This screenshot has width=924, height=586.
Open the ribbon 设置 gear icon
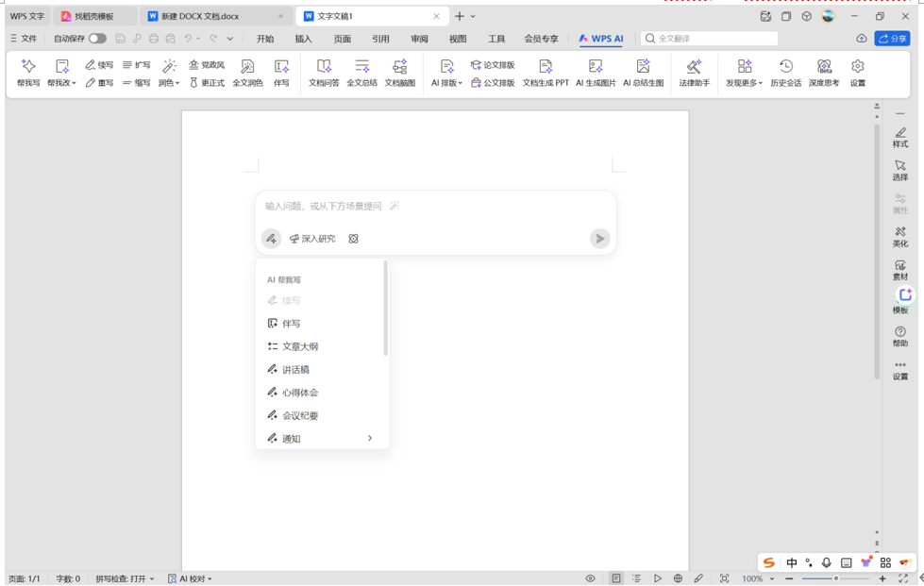pyautogui.click(x=857, y=73)
